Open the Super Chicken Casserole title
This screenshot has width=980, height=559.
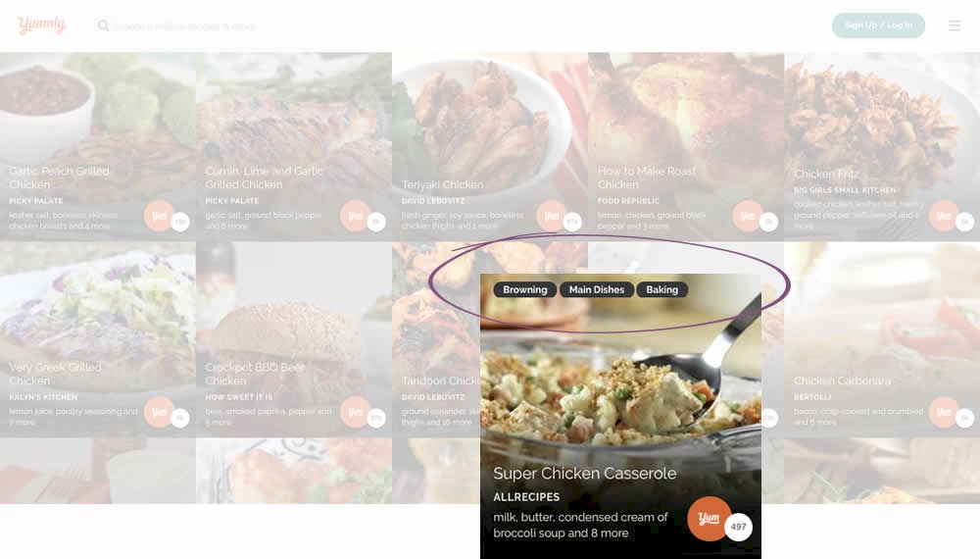click(x=584, y=474)
